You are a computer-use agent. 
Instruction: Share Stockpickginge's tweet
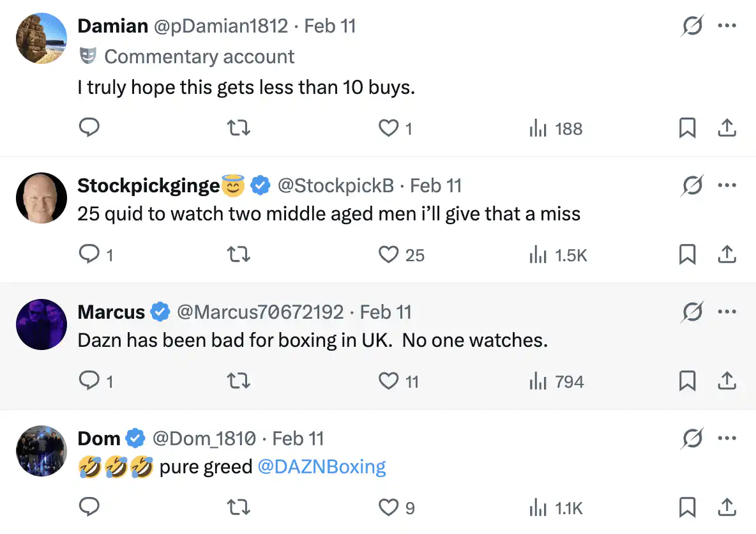coord(727,255)
